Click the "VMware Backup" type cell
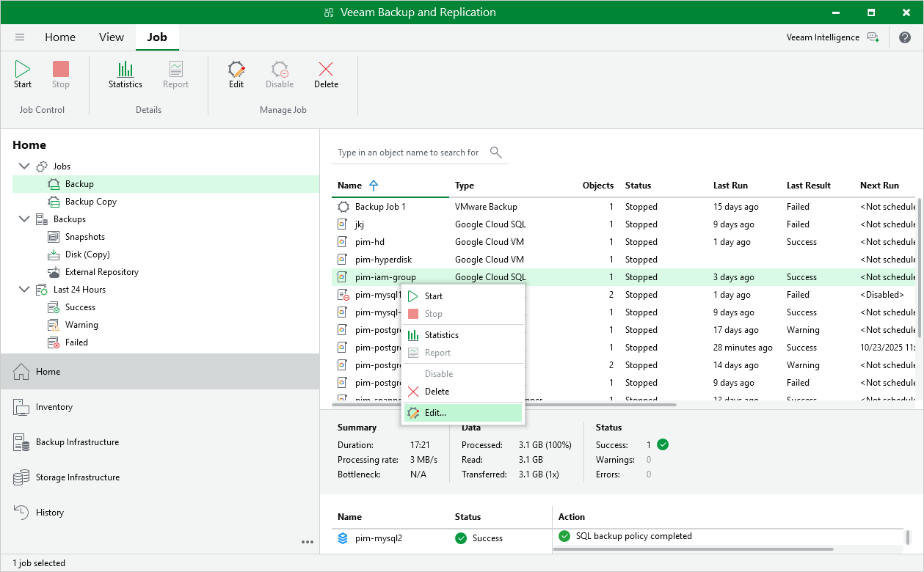Image resolution: width=924 pixels, height=572 pixels. point(486,207)
